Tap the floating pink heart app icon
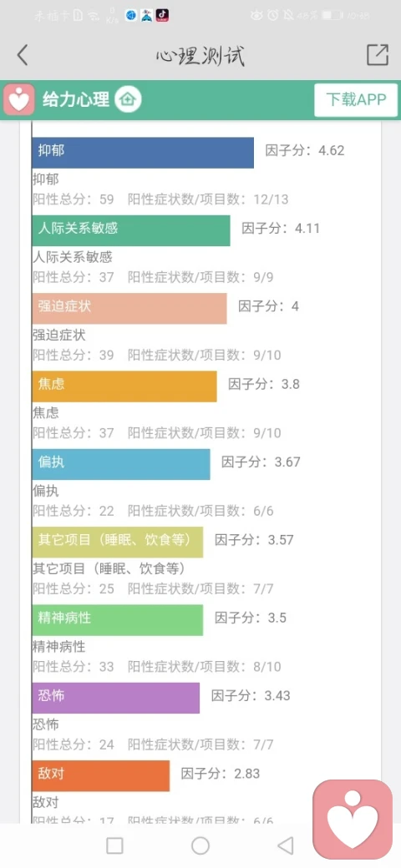Image resolution: width=401 pixels, height=868 pixels. [x=353, y=820]
